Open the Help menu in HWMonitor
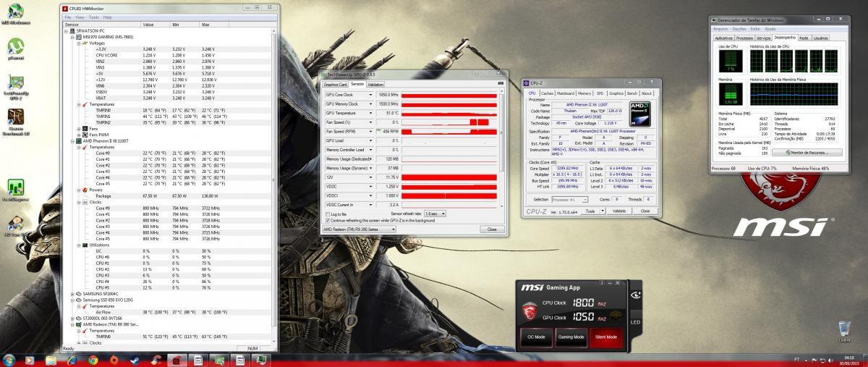Viewport: 868px width, 367px height. 108,17
